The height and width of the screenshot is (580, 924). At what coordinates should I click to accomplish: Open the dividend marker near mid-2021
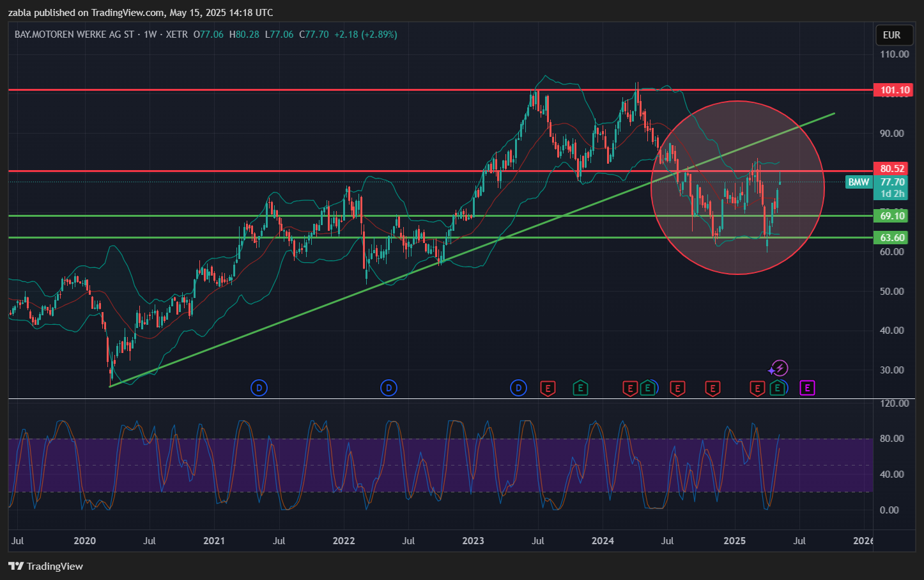(259, 388)
